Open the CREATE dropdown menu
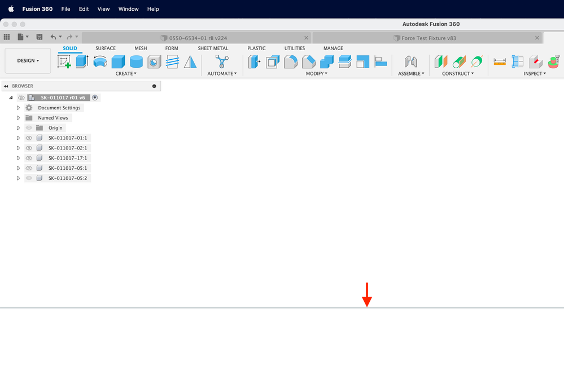The image size is (564, 392). (126, 74)
